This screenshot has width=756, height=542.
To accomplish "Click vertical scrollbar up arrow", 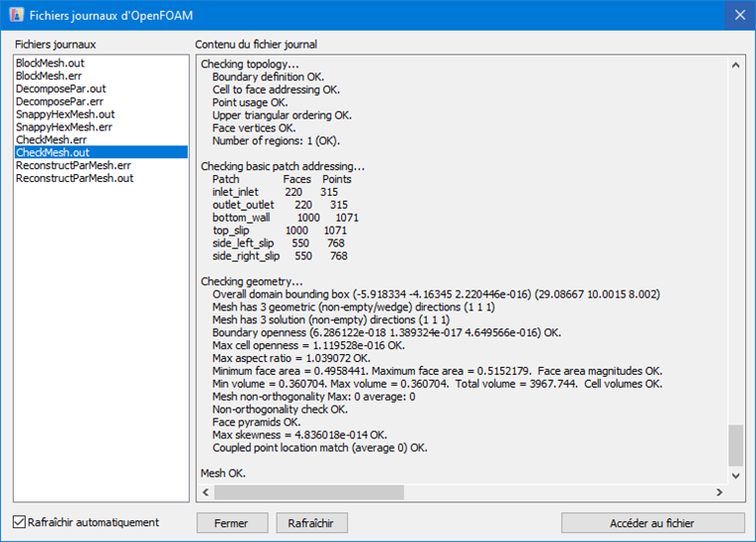I will pos(735,65).
